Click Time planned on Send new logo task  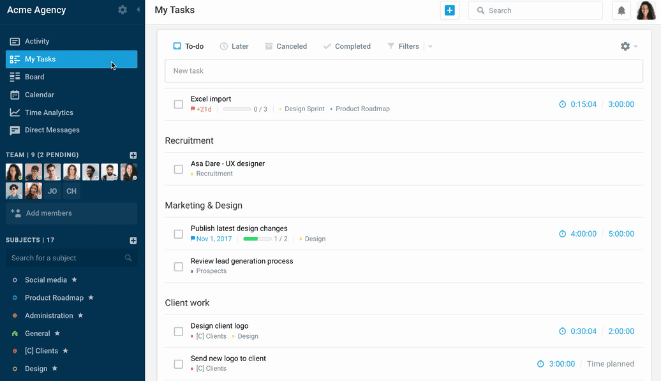tap(610, 364)
